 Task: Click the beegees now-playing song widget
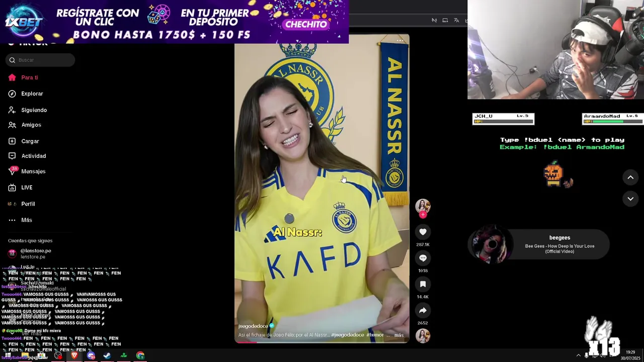pyautogui.click(x=539, y=245)
